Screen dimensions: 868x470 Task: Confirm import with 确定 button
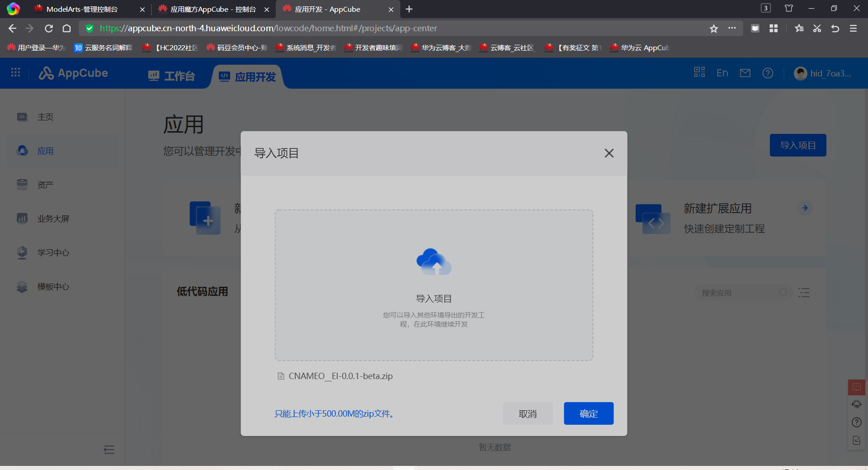589,413
